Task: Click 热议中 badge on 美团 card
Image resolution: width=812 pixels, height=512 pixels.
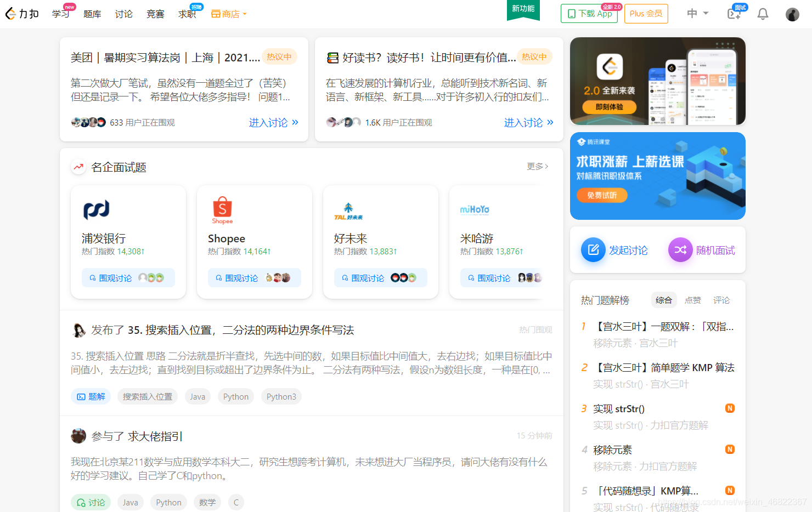Action: 279,56
